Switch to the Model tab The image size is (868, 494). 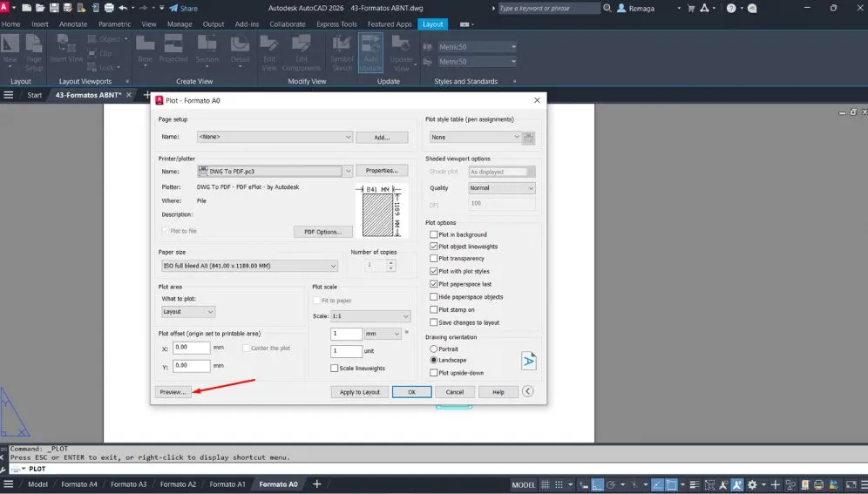tap(37, 484)
